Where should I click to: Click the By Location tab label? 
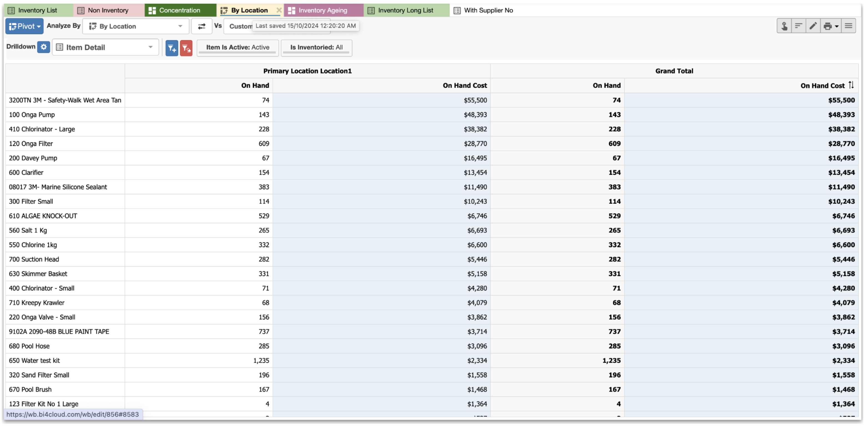coord(249,10)
